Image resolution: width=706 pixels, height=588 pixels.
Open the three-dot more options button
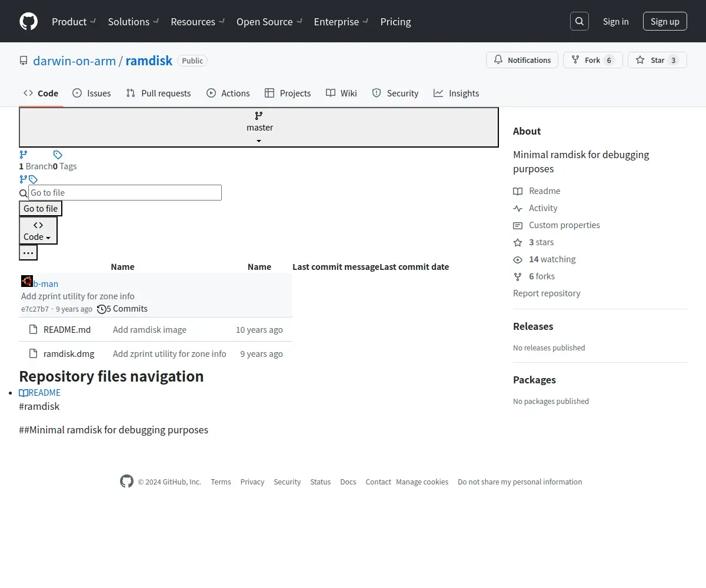pos(28,253)
